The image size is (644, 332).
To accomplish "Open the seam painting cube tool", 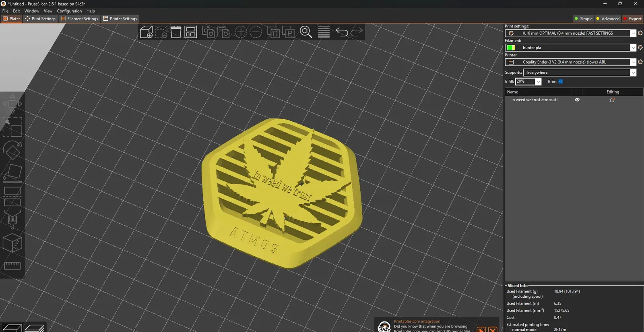I will coord(12,243).
